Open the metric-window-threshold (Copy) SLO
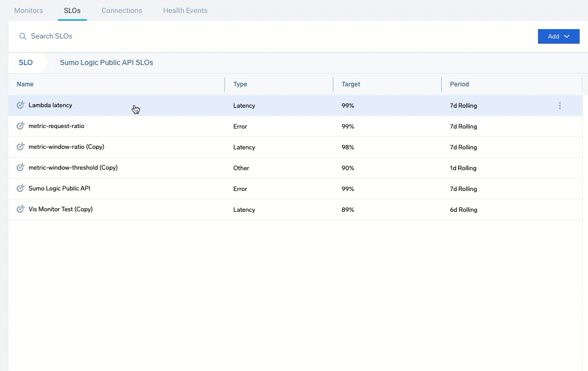588x371 pixels. point(73,168)
